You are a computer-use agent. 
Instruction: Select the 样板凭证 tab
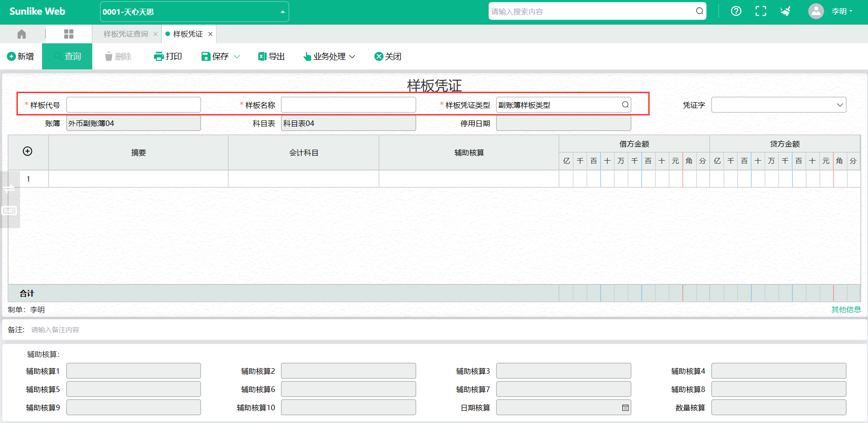pos(188,34)
